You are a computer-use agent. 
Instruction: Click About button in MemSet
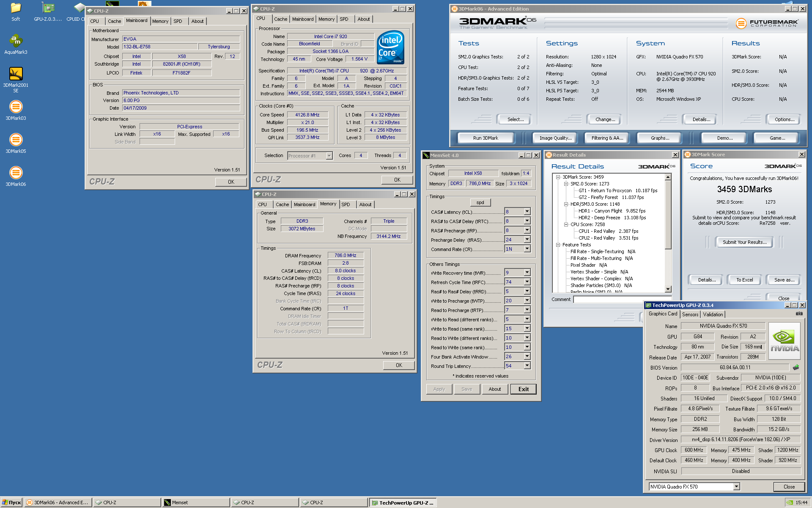point(494,389)
